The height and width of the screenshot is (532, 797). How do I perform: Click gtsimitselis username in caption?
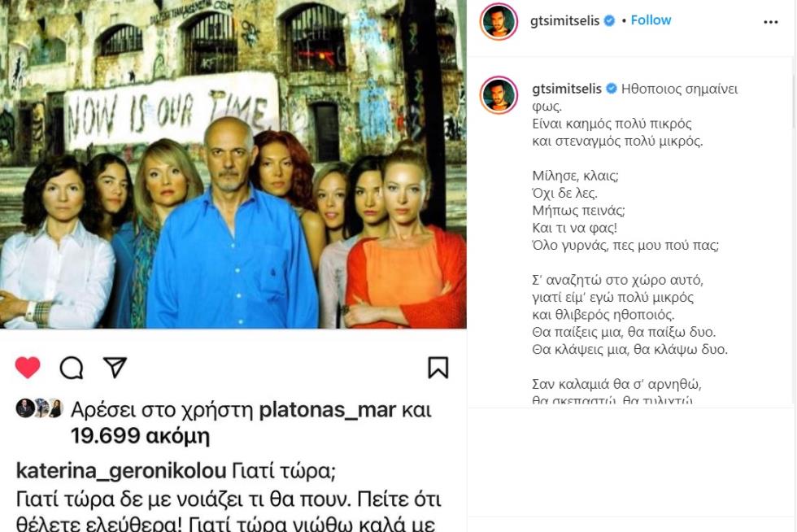pos(567,89)
